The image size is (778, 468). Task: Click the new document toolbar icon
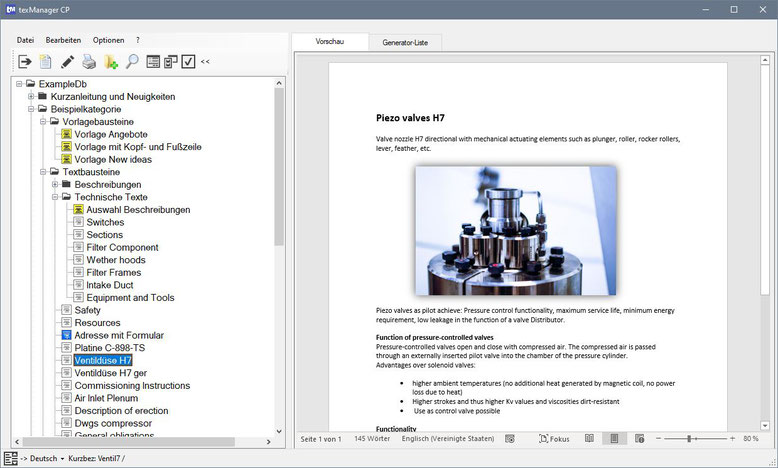point(46,62)
